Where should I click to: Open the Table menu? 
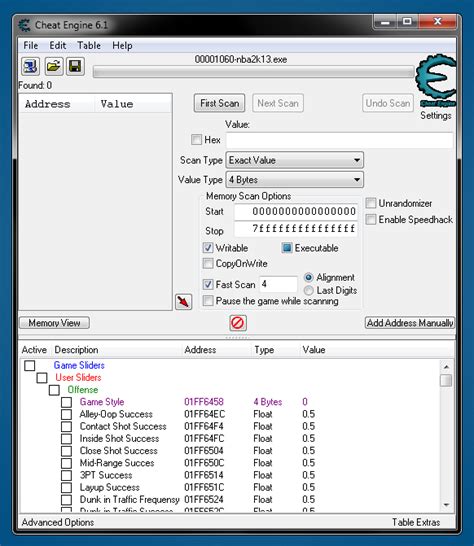tap(89, 46)
